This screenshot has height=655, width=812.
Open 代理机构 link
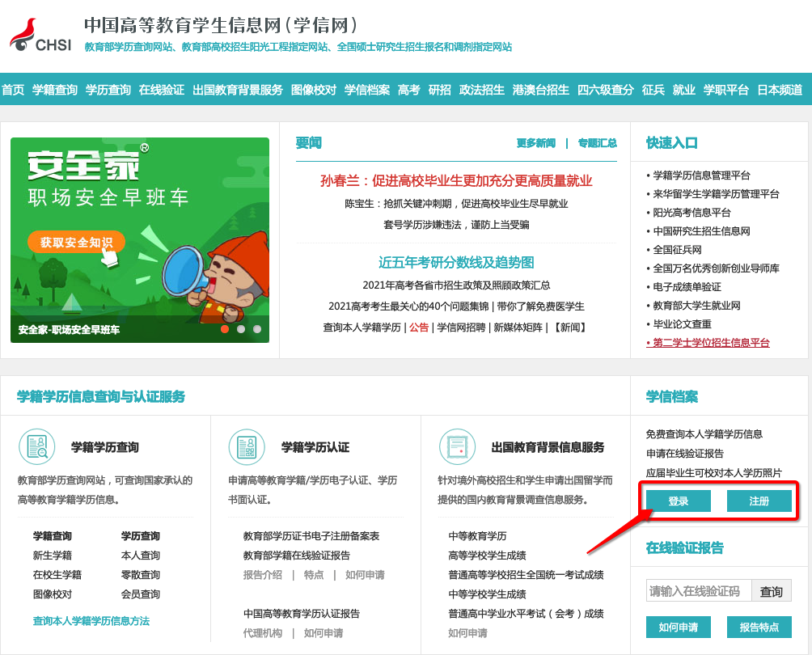coord(263,632)
